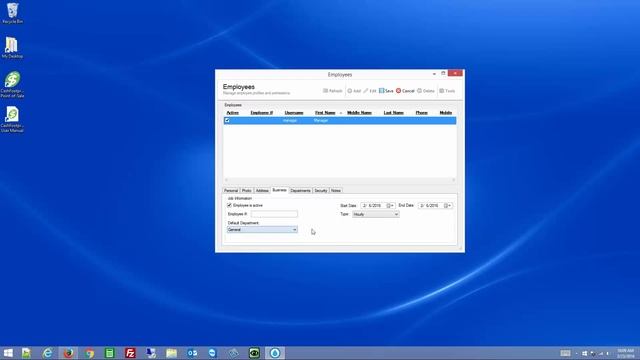Switch to the Departments tab
The height and width of the screenshot is (360, 640).
coord(300,191)
